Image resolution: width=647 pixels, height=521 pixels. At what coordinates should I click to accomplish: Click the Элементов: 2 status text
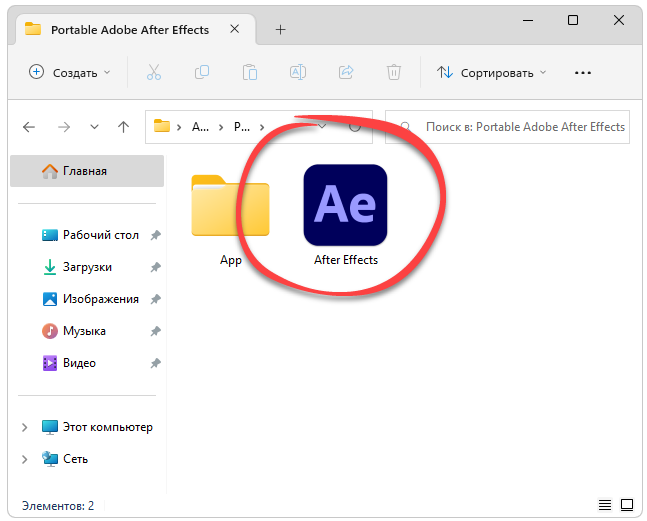tap(58, 505)
